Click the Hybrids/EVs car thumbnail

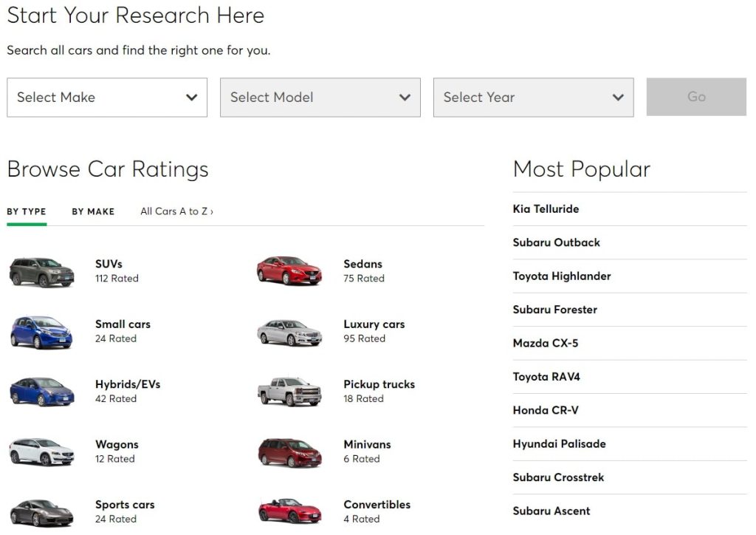point(42,392)
